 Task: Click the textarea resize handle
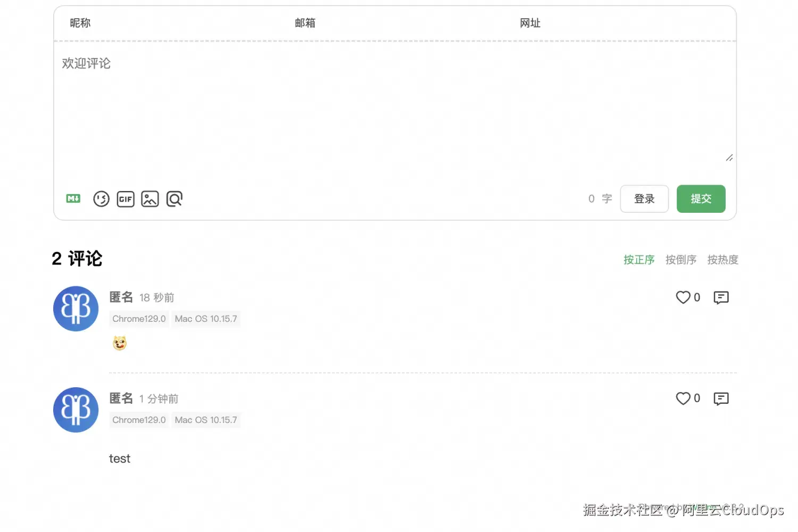(729, 157)
